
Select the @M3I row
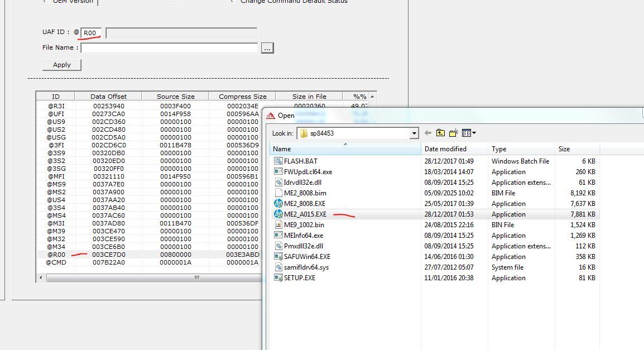pyautogui.click(x=150, y=223)
